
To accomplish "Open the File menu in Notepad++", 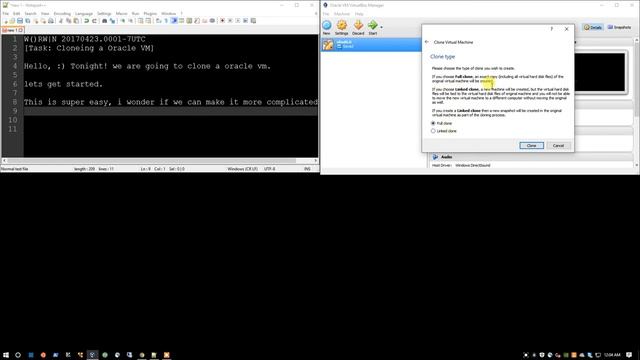I will (x=5, y=13).
